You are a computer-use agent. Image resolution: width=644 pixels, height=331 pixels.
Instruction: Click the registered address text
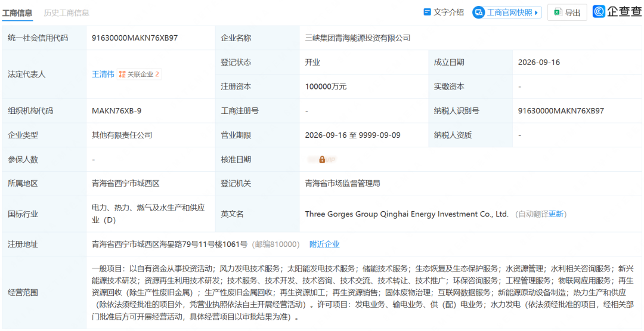click(x=169, y=245)
